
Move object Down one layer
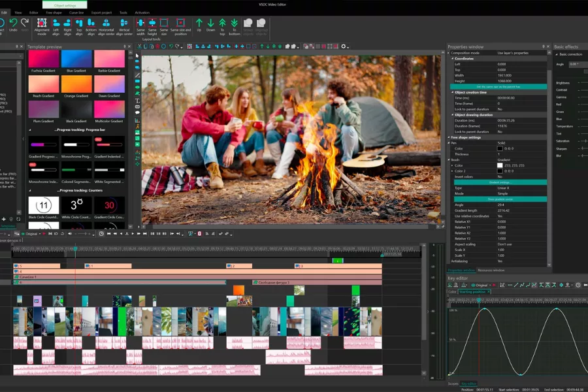click(211, 24)
